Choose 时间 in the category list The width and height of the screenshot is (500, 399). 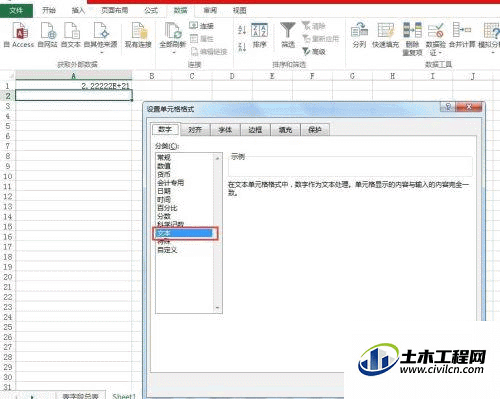[x=185, y=199]
